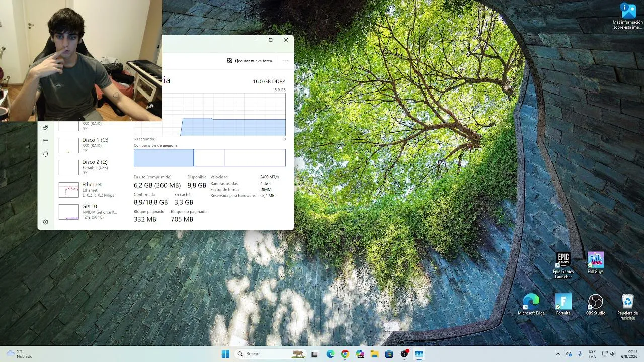Minimize the Task Manager window

(x=256, y=40)
